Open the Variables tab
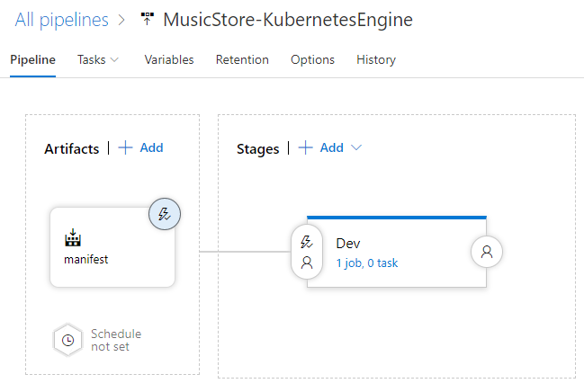The height and width of the screenshot is (392, 584). 169,60
